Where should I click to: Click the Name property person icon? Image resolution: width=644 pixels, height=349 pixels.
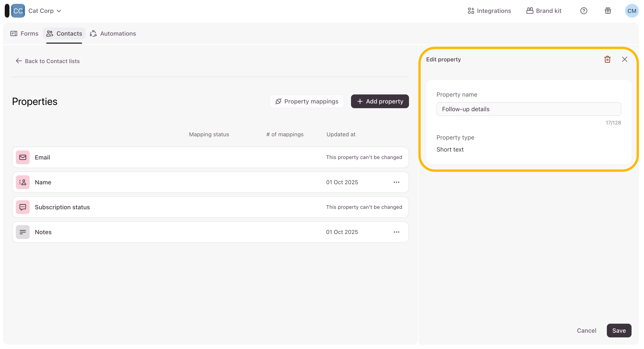[23, 182]
